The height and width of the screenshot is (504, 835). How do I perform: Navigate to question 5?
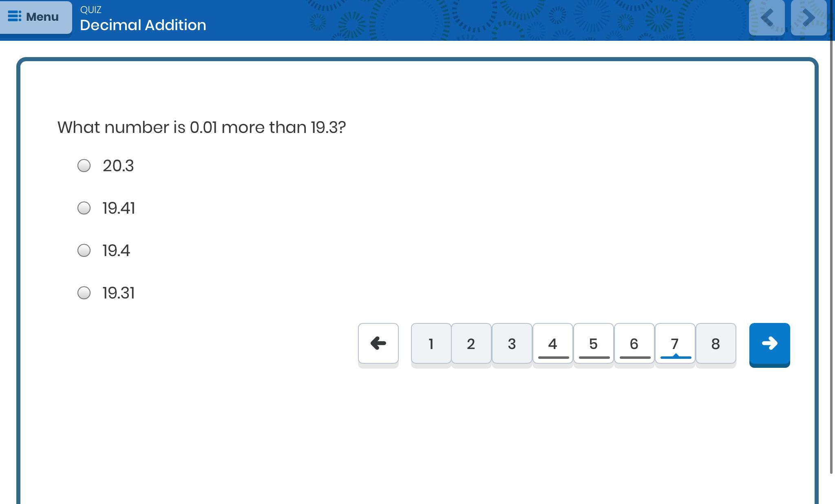click(x=593, y=343)
